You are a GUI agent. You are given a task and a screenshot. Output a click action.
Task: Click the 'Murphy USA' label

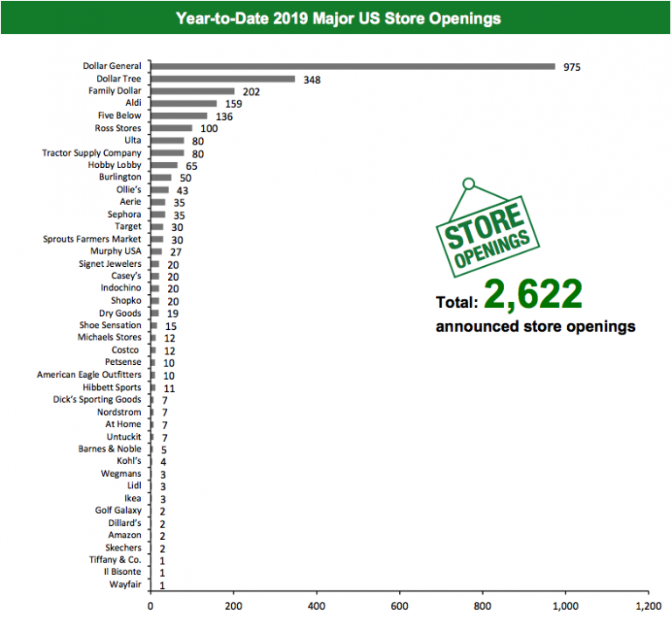(x=115, y=251)
